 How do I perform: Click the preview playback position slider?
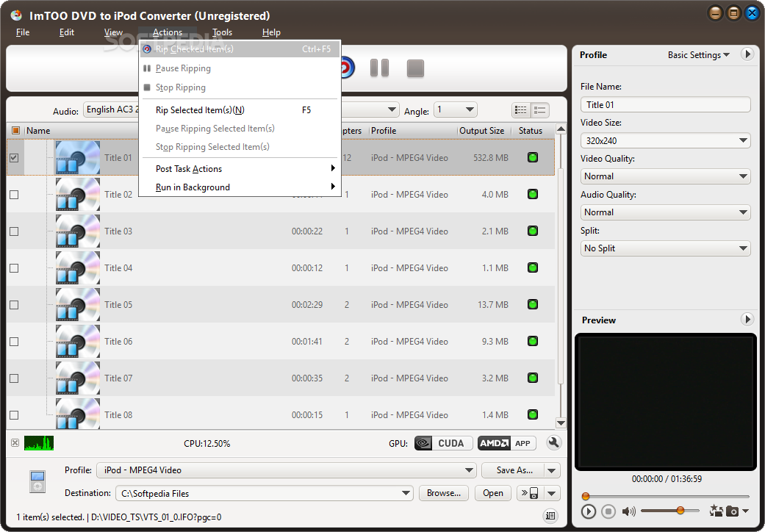666,497
